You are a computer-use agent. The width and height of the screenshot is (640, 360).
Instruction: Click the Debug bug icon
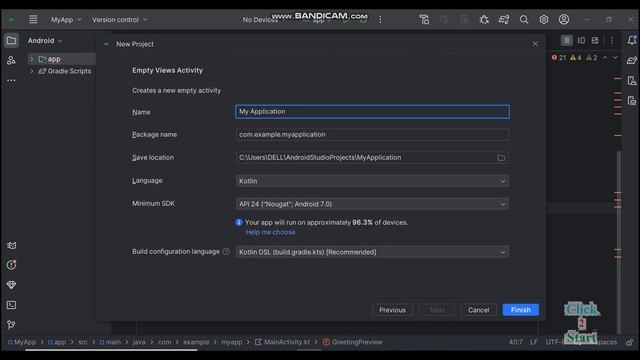point(484,20)
